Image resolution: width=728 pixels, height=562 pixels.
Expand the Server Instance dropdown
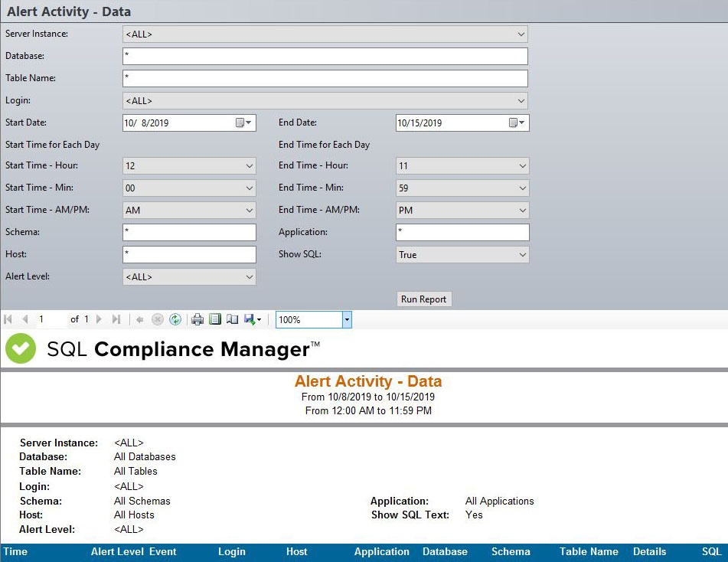click(x=521, y=34)
